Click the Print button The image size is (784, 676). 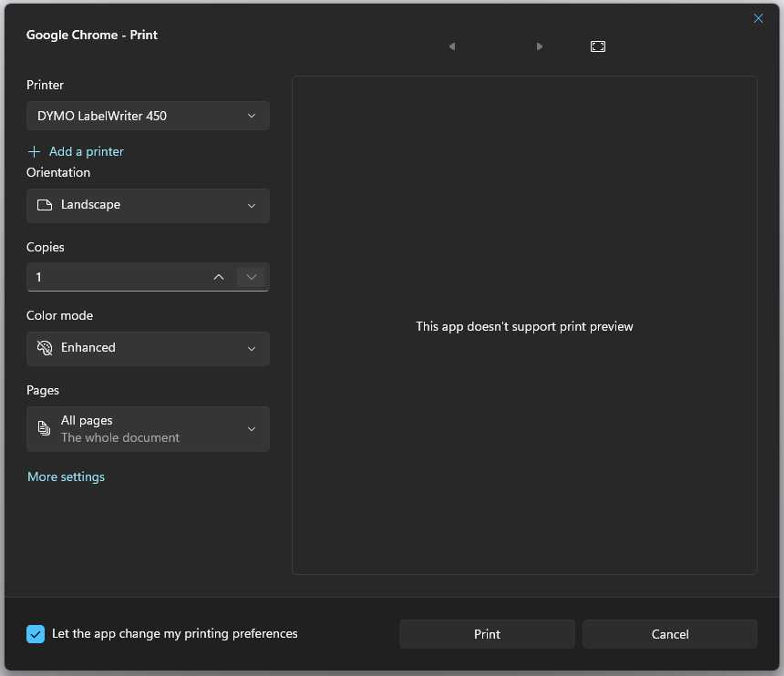(x=487, y=634)
